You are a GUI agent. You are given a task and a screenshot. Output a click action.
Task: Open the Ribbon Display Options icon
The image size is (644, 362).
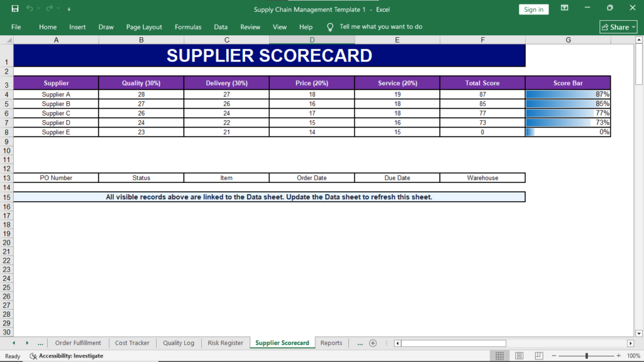565,8
